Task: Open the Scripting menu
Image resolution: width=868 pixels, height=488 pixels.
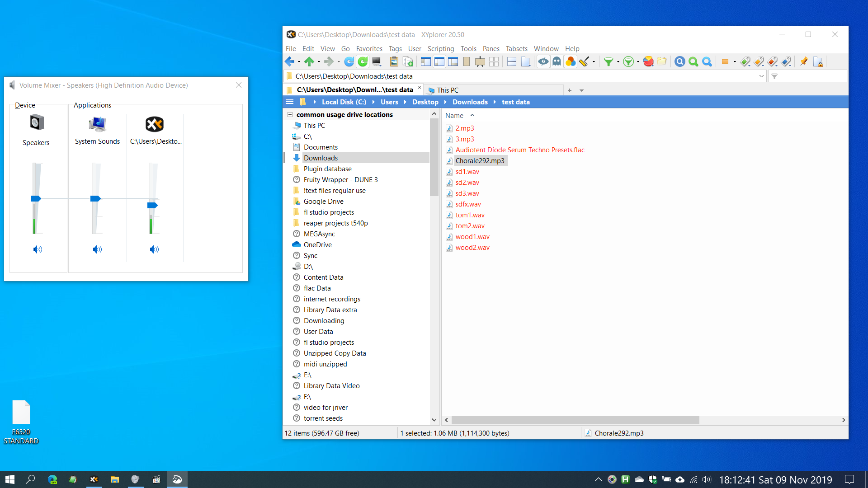Action: pos(440,49)
